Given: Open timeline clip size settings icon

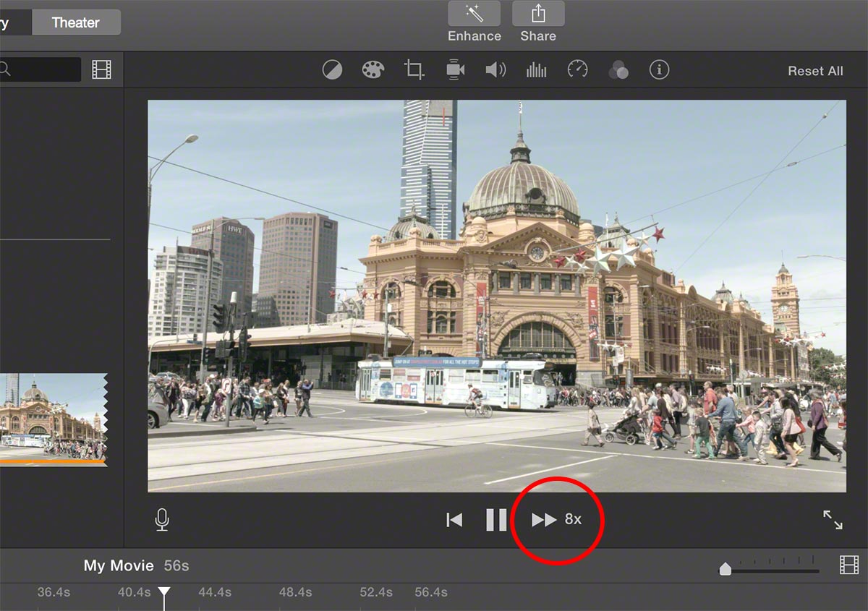Looking at the screenshot, I should (x=849, y=565).
